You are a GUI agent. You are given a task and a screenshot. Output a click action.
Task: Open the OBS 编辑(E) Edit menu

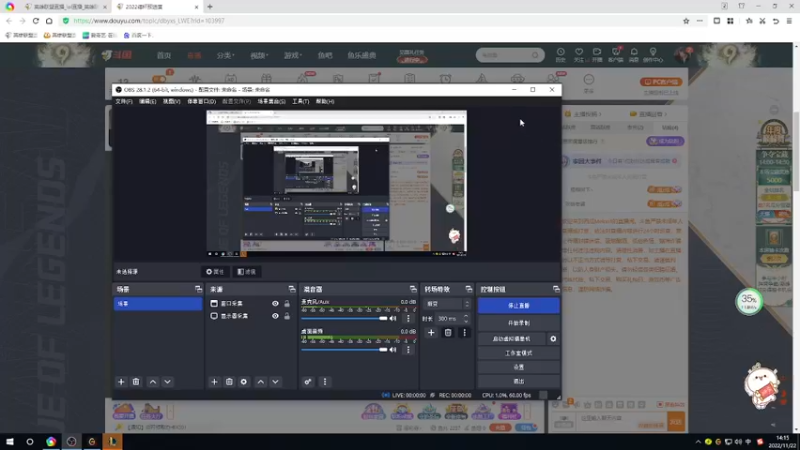click(x=147, y=102)
